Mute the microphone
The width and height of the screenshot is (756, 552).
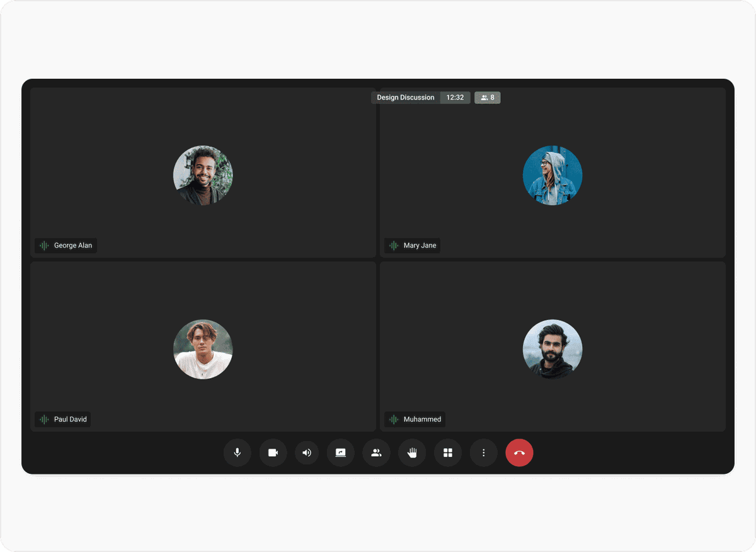pos(238,452)
